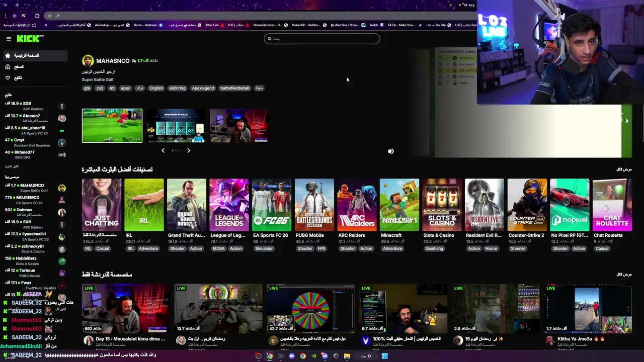
Task: Click the 'Apexlegend' tag chip
Action: point(203,88)
